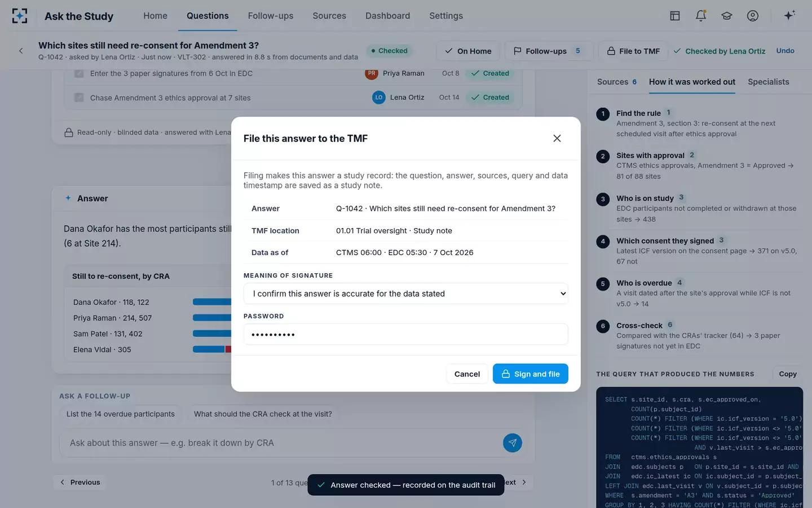This screenshot has height=508, width=812.
Task: Open the Follow-ups 5 button
Action: point(549,51)
